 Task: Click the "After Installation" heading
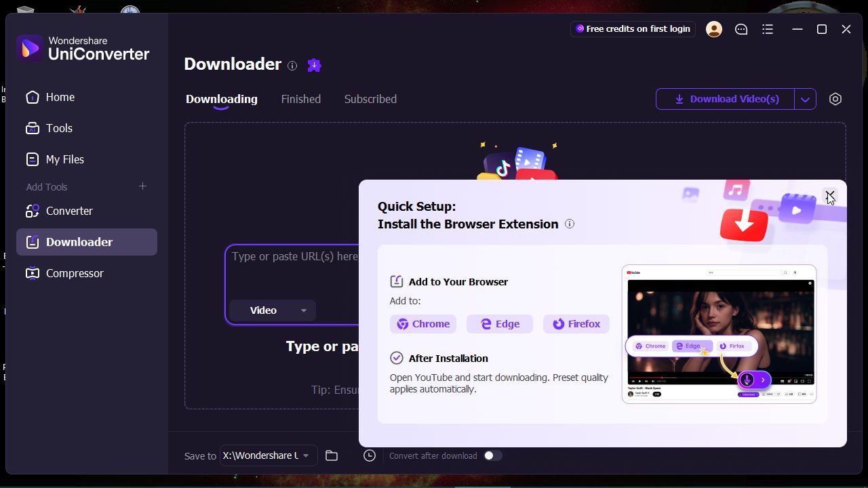pyautogui.click(x=448, y=359)
